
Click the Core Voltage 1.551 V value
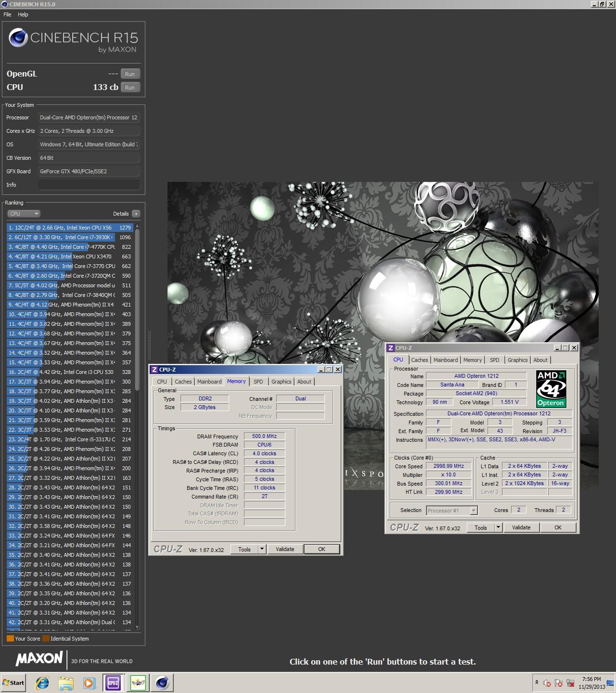pos(510,402)
